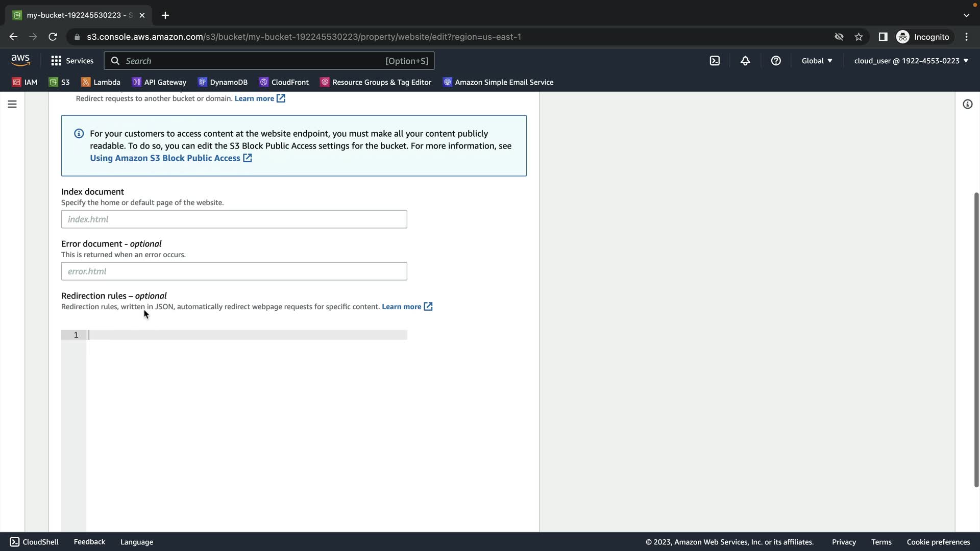Expand the Global region dropdown

coord(817,61)
